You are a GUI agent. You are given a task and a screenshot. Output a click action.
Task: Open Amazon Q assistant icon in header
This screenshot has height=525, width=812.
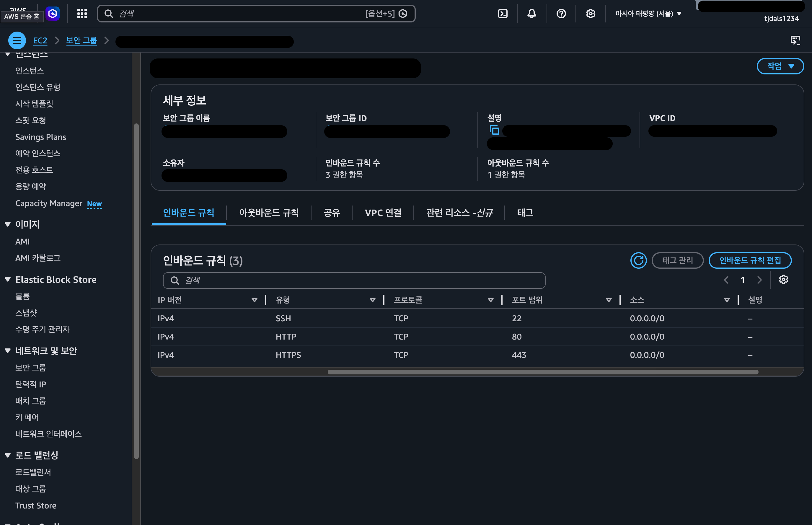coord(53,14)
